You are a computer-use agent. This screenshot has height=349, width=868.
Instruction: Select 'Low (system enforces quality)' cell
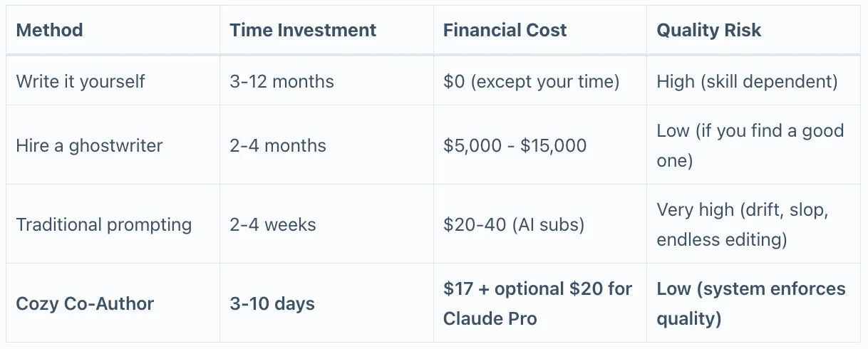pos(754,303)
